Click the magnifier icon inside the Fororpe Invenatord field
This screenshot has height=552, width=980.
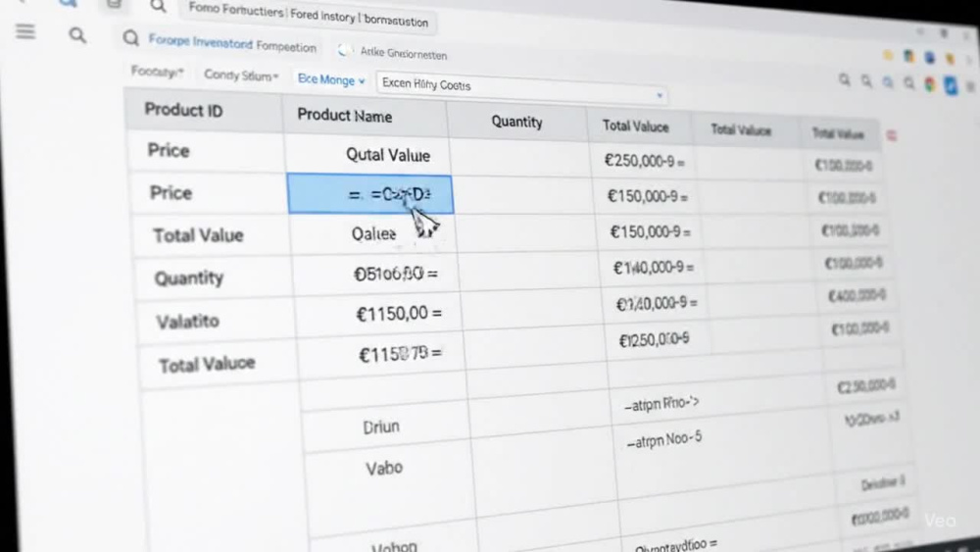click(x=130, y=38)
